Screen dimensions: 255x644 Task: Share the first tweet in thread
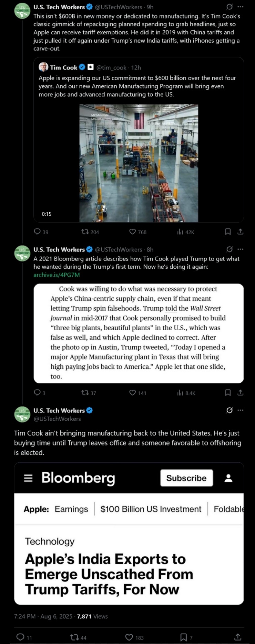[x=241, y=232]
